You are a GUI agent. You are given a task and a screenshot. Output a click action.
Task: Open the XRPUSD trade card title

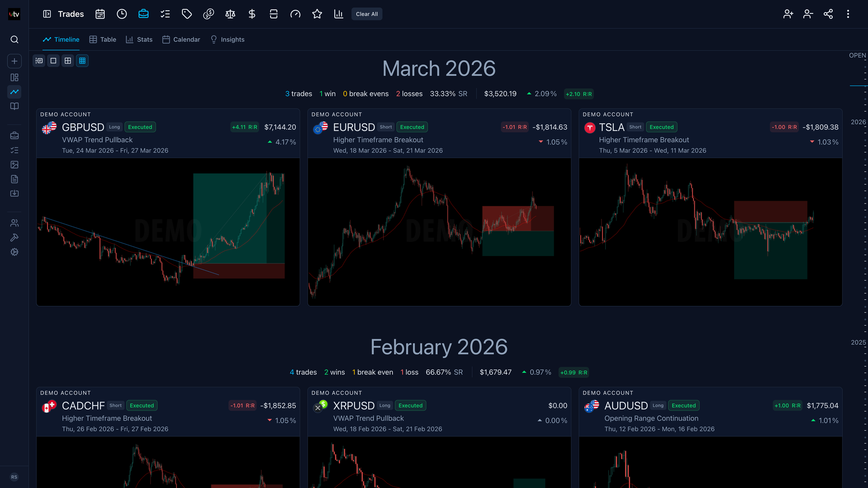[x=353, y=406]
